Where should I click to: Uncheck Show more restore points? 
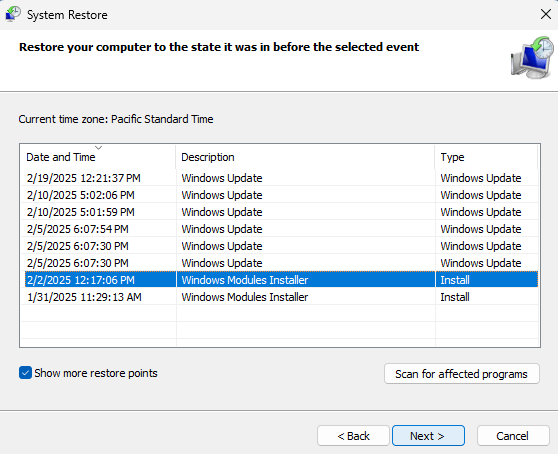[25, 373]
